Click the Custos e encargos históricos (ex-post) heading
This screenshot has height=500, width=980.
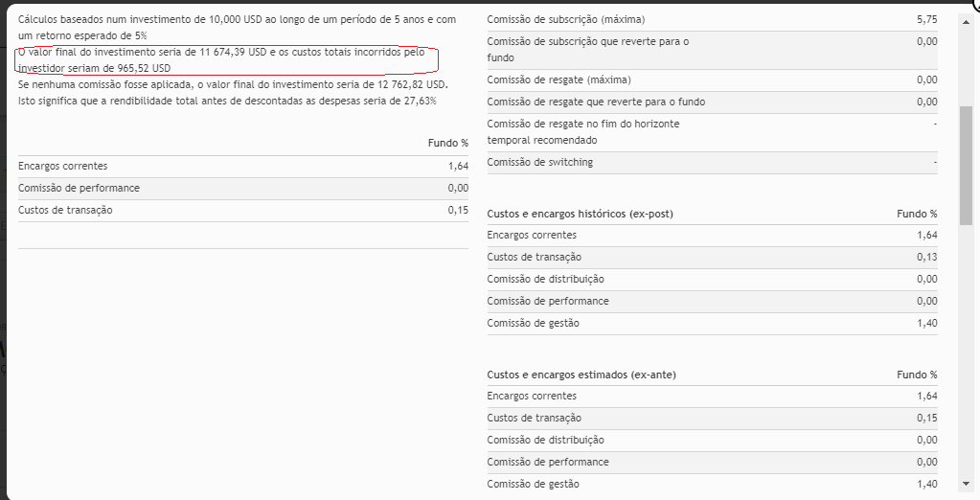580,214
